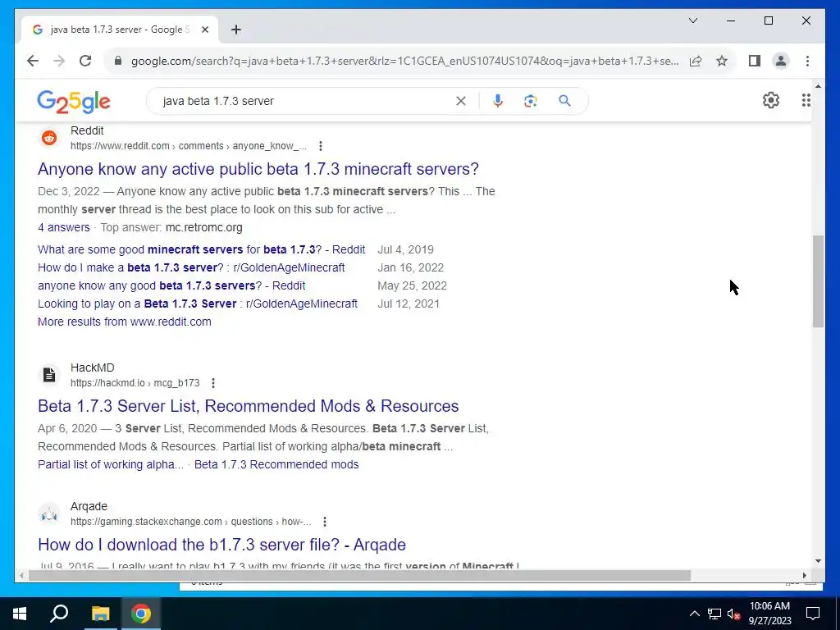This screenshot has width=840, height=630.
Task: Click the 'HackMD' site name
Action: [92, 367]
